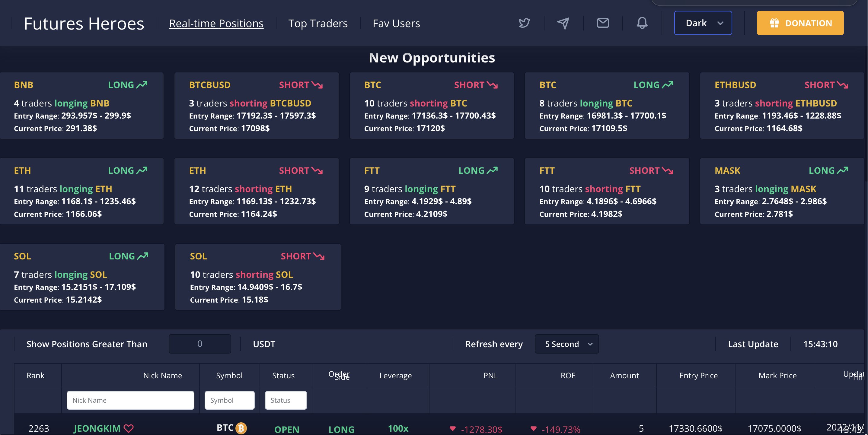Switch to the Top Traders tab
The width and height of the screenshot is (868, 435).
318,23
